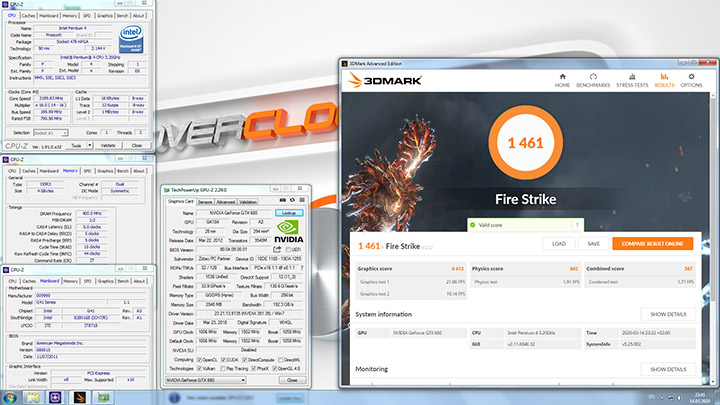Click SHOW DETAILS for System information

tap(668, 315)
